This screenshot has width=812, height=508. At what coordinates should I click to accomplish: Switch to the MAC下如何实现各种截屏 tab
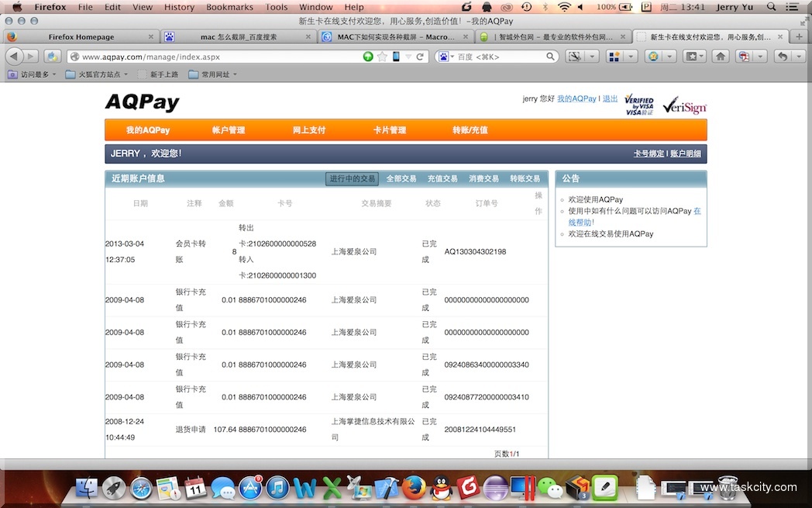tap(395, 36)
